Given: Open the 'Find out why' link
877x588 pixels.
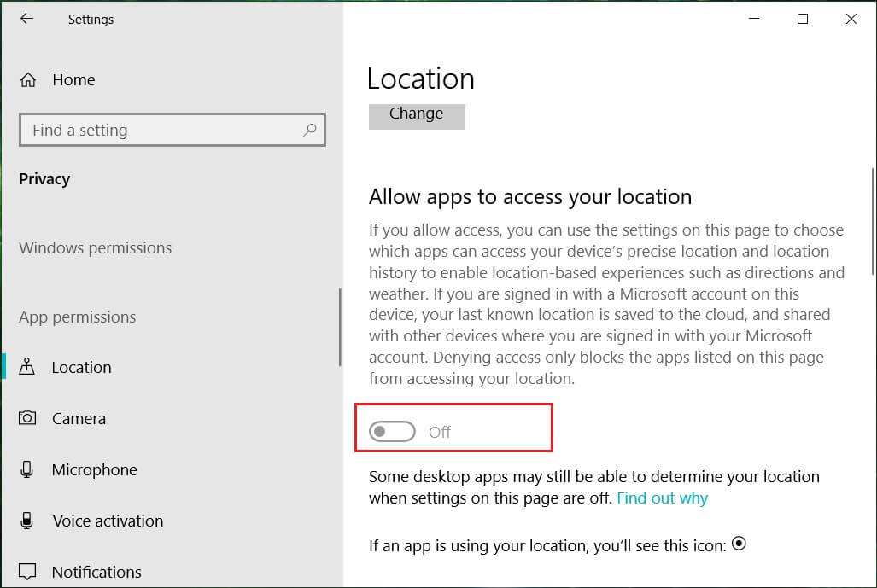Looking at the screenshot, I should pyautogui.click(x=663, y=498).
